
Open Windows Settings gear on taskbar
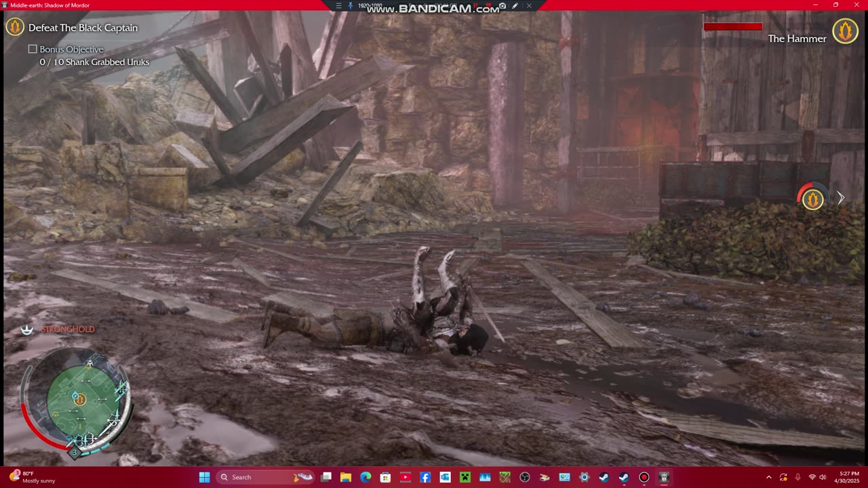(585, 477)
